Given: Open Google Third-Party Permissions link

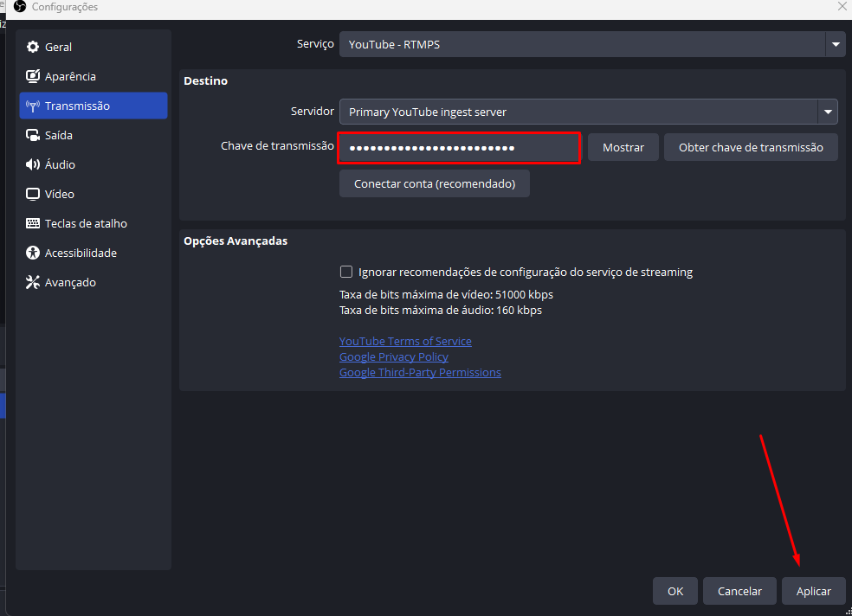Looking at the screenshot, I should point(420,373).
